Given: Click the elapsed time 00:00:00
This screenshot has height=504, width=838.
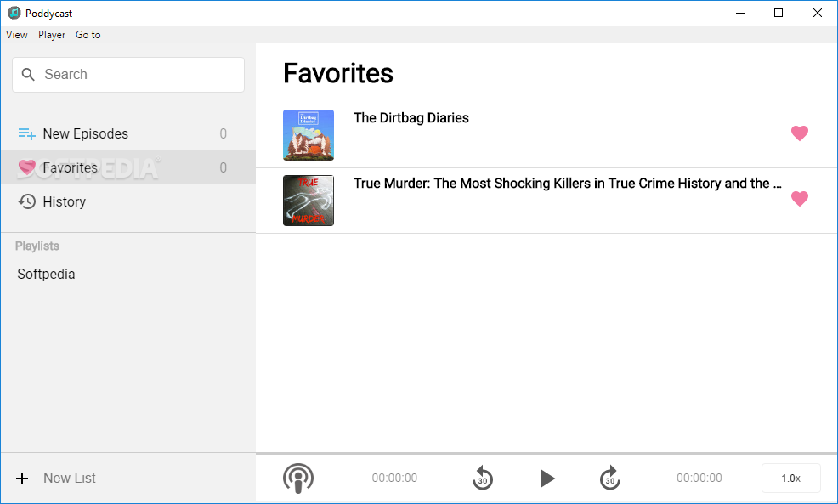Looking at the screenshot, I should 394,479.
